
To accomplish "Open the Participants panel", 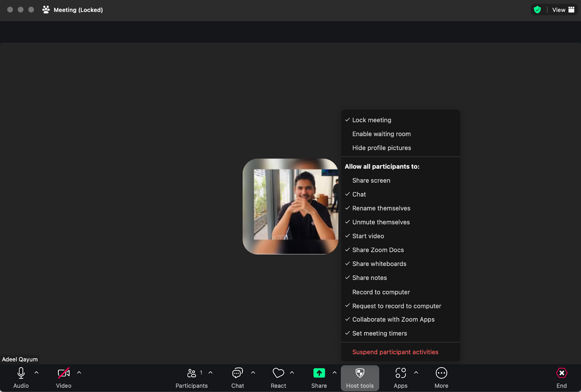I will (x=192, y=377).
